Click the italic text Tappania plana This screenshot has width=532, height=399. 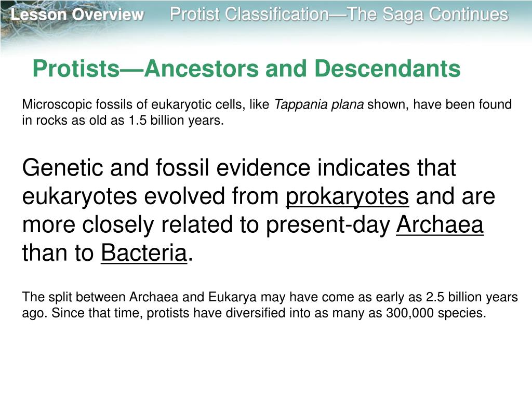click(319, 104)
